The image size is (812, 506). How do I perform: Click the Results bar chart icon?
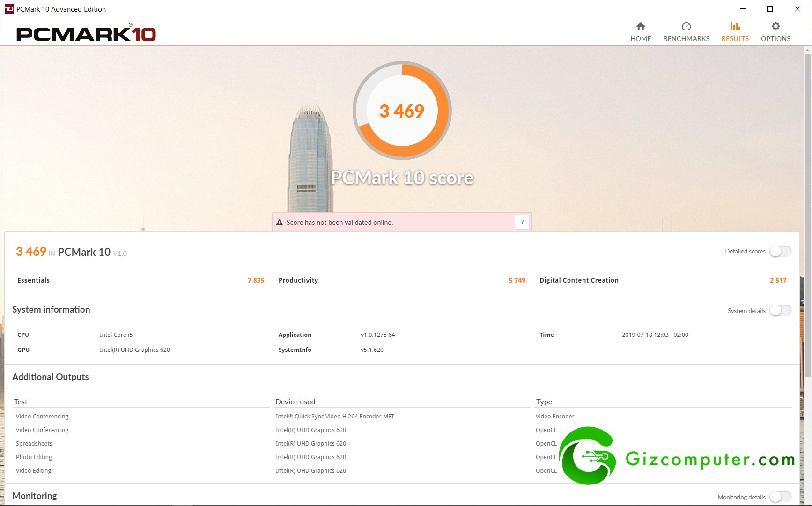tap(735, 26)
